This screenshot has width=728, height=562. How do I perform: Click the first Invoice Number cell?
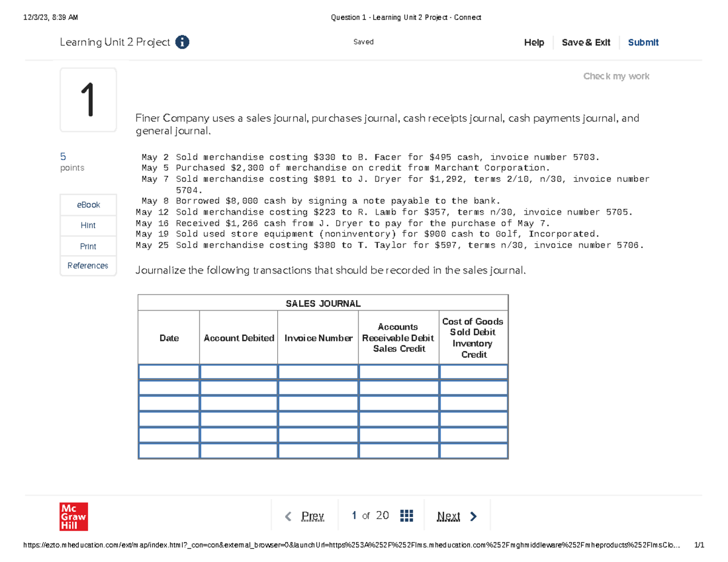[x=318, y=372]
